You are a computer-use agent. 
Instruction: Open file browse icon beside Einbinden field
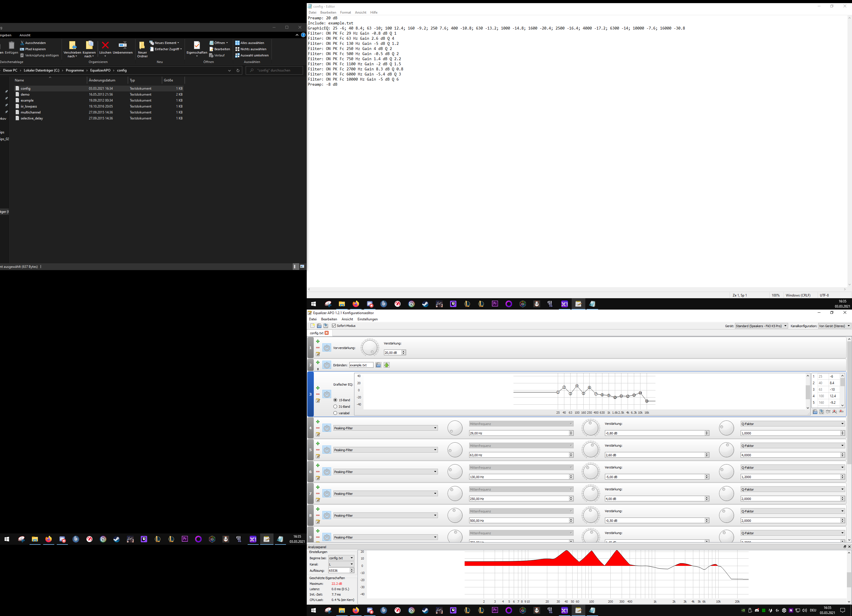tap(378, 365)
